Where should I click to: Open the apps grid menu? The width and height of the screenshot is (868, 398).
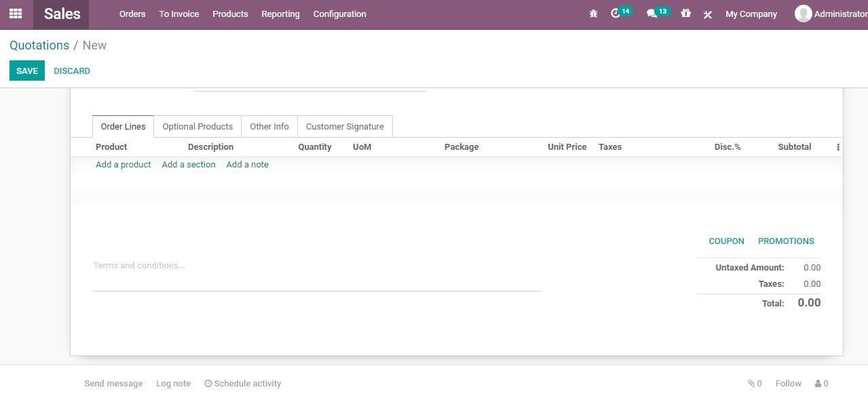tap(15, 13)
